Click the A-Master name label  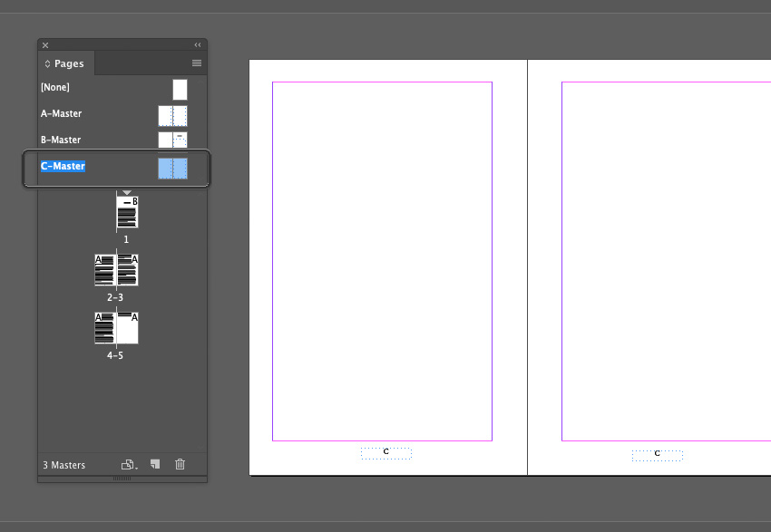(61, 113)
